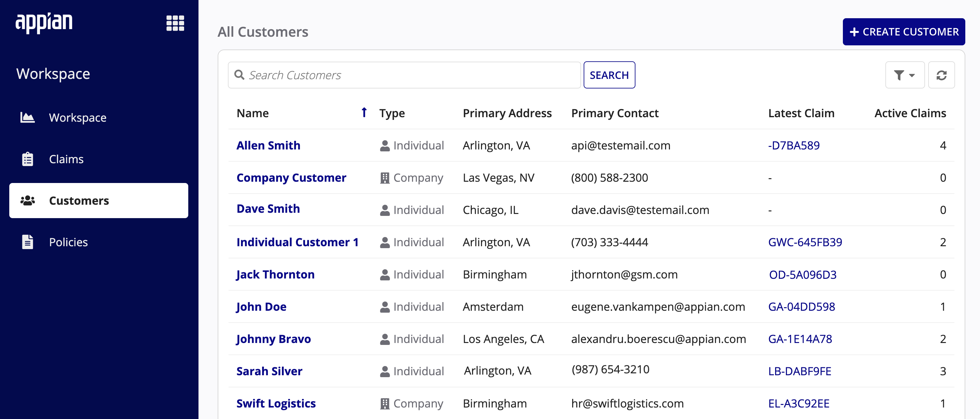Open the Johnny Bravo customer record

274,339
